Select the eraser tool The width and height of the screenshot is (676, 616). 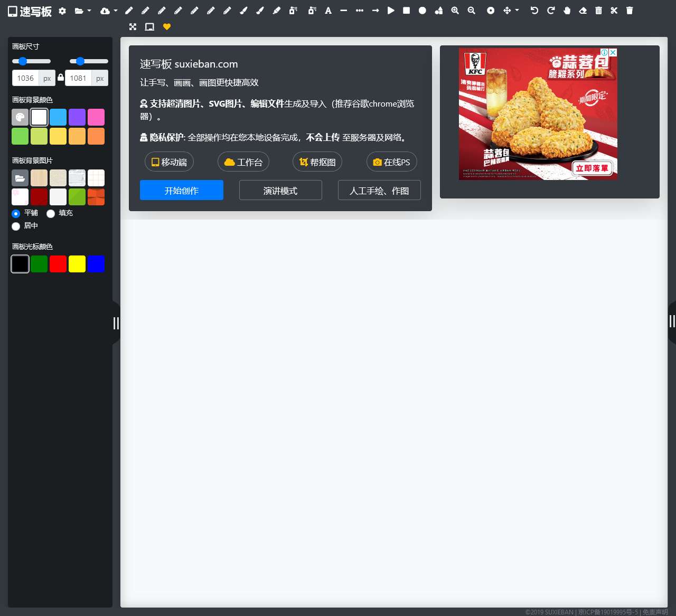click(583, 11)
